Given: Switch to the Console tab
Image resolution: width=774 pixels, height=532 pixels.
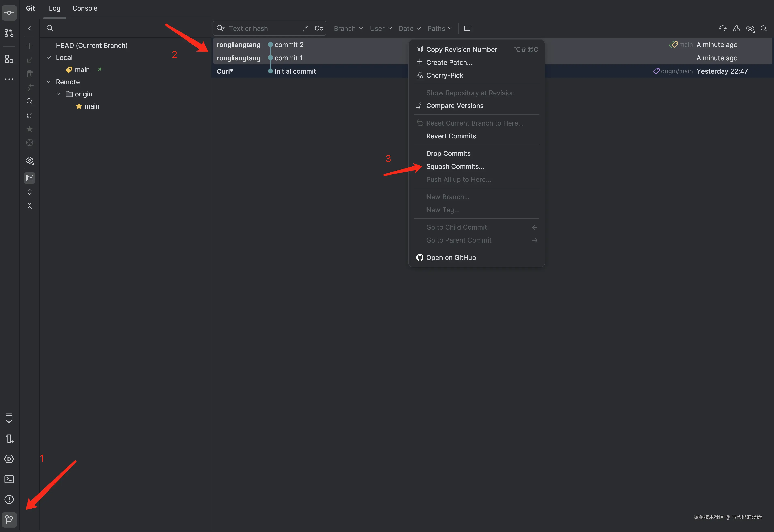Looking at the screenshot, I should 85,8.
